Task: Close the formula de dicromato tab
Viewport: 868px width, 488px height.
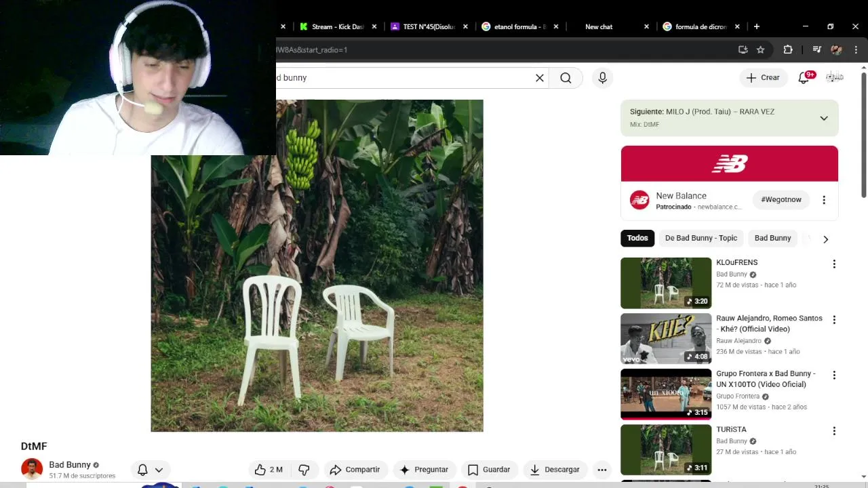Action: [737, 26]
